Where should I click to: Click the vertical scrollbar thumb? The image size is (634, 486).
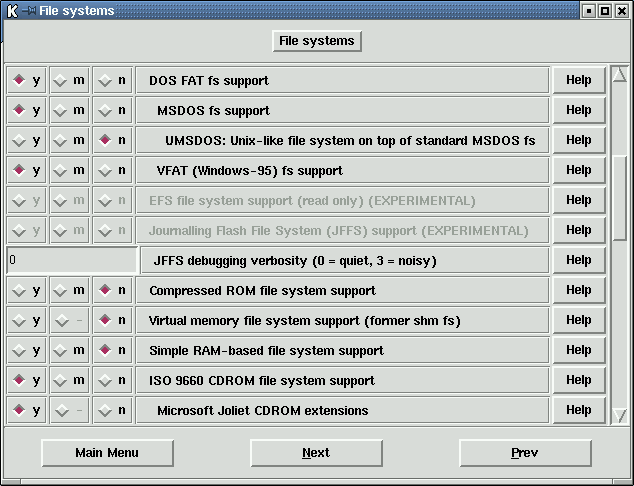(620, 195)
